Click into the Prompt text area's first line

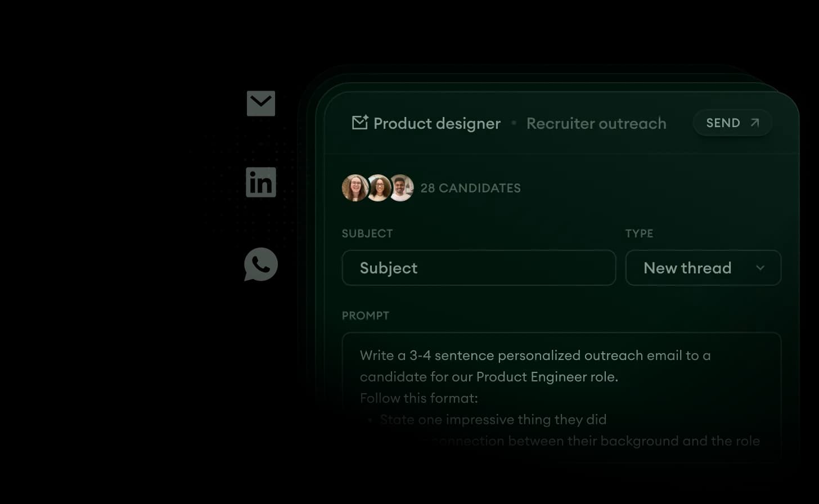[534, 355]
